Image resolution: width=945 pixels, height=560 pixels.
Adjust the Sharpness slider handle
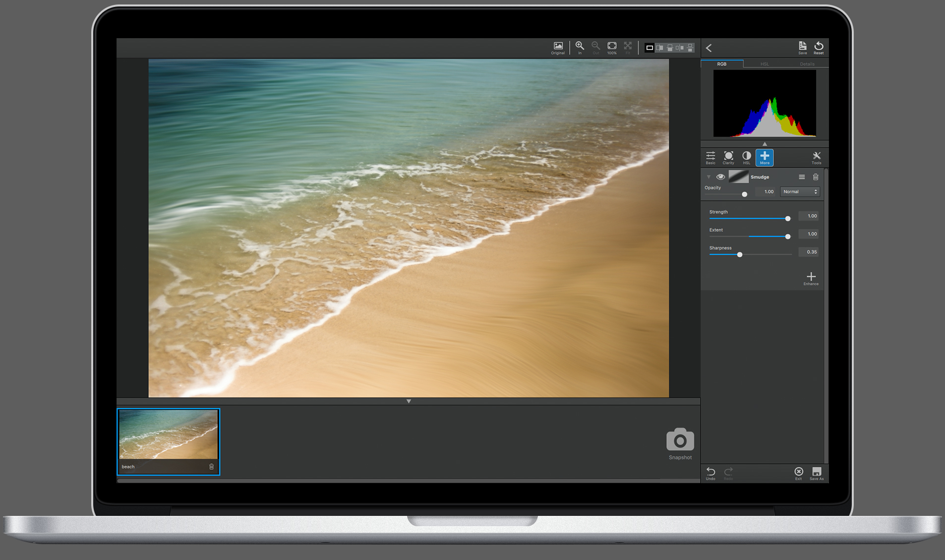(740, 255)
